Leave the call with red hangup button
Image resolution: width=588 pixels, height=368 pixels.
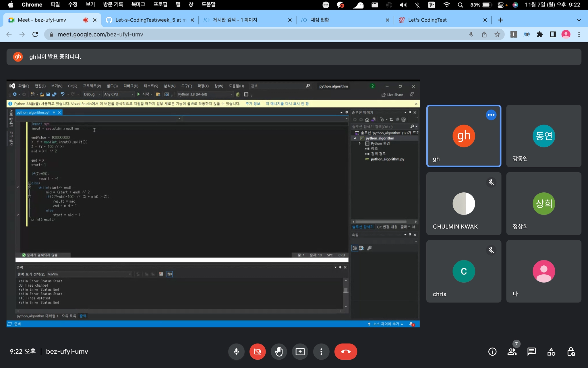pos(346,351)
